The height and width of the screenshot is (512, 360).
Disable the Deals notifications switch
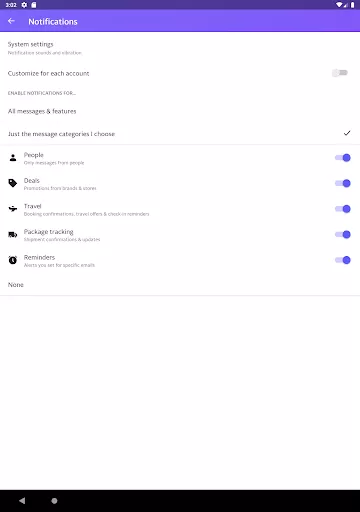pos(343,183)
